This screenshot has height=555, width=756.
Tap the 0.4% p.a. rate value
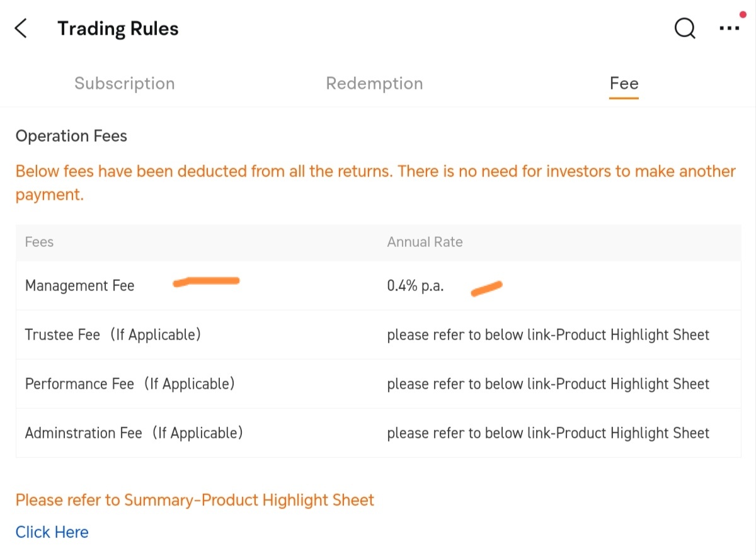click(415, 286)
